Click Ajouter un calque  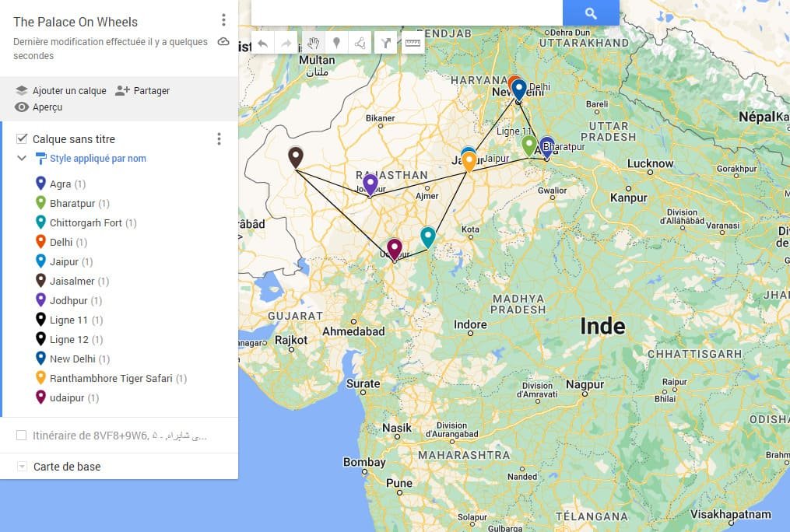pos(61,90)
